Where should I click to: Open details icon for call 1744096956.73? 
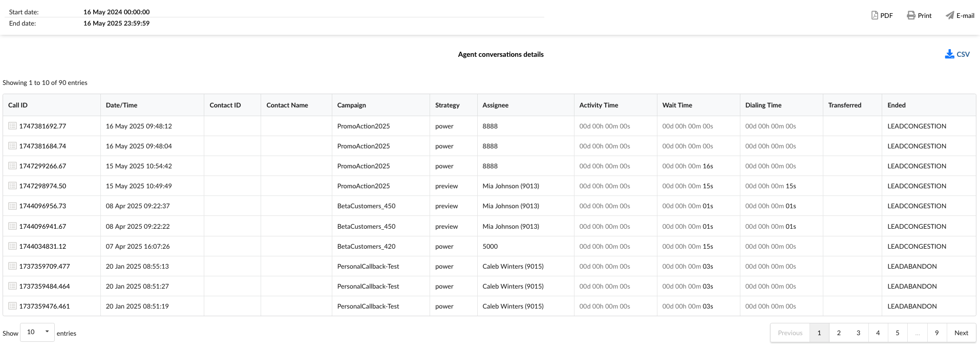pyautogui.click(x=13, y=206)
